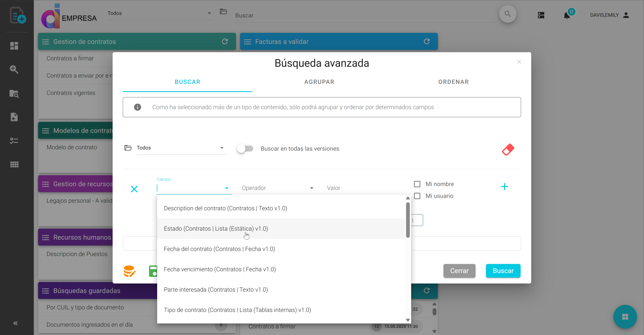Screen dimensions: 644x335
Task: Open the folder search icon in sidebar
Action: point(14,94)
